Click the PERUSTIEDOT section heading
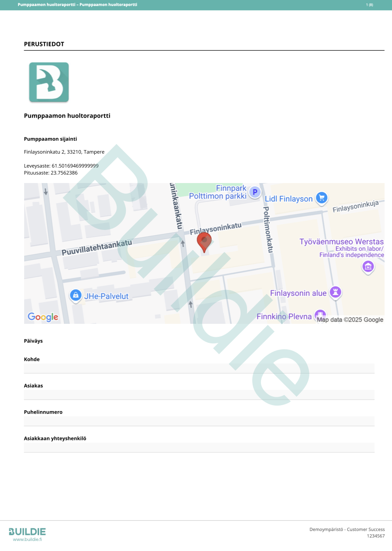Image resolution: width=392 pixels, height=551 pixels. coord(44,44)
